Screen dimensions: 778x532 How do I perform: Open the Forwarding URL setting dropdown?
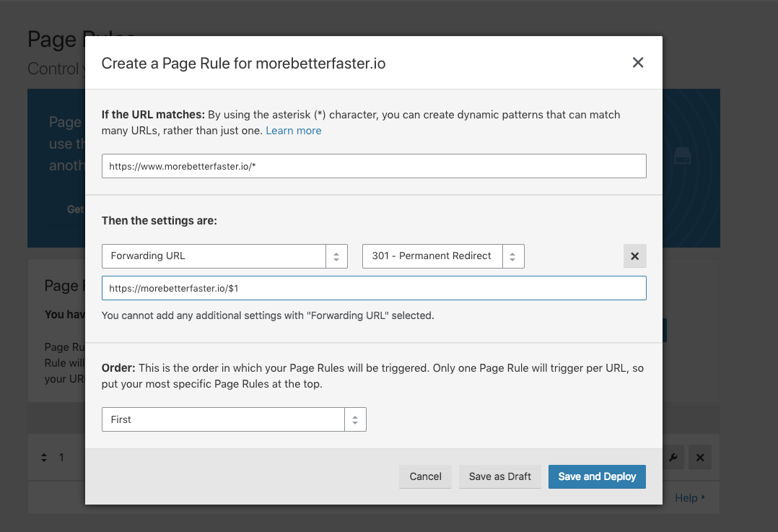tap(224, 256)
